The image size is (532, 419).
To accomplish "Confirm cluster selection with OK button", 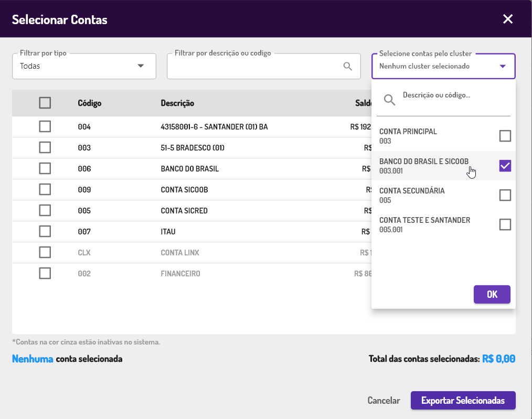I will pos(492,294).
